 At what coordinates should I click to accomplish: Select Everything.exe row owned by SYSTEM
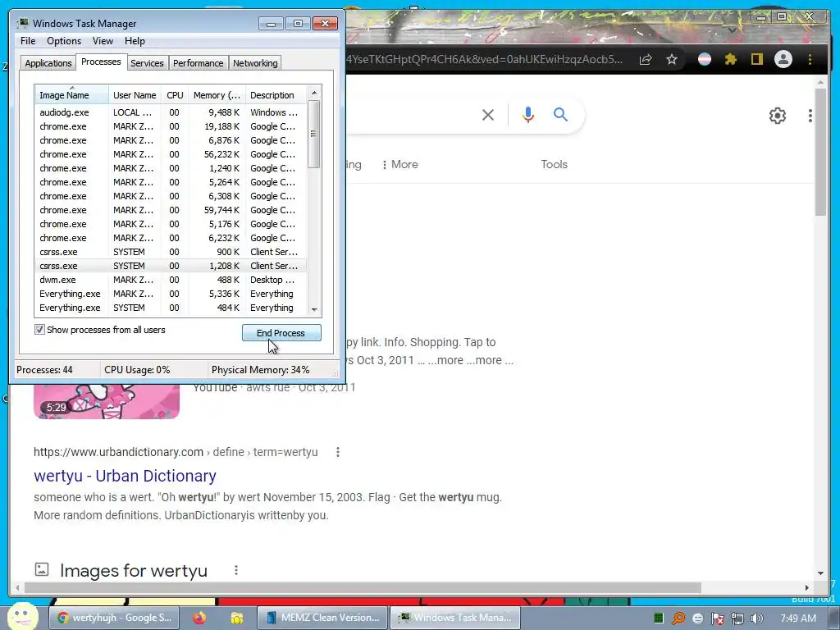(x=171, y=308)
